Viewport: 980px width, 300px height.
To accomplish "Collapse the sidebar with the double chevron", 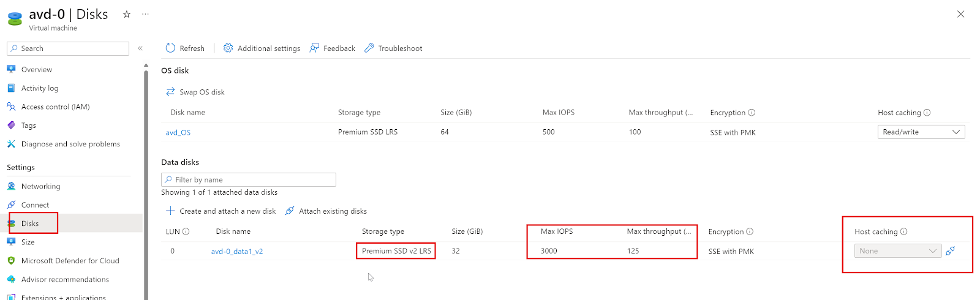I will coord(140,48).
